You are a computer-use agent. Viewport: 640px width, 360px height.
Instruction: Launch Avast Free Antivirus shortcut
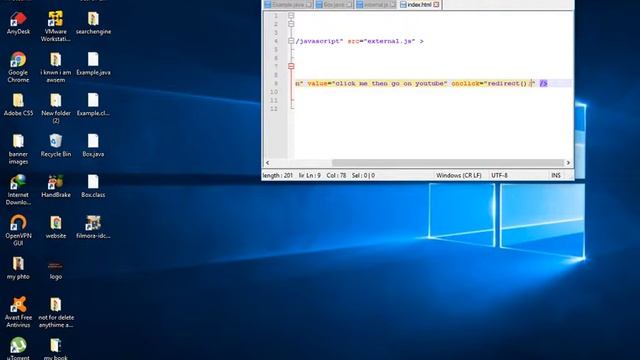tap(18, 312)
